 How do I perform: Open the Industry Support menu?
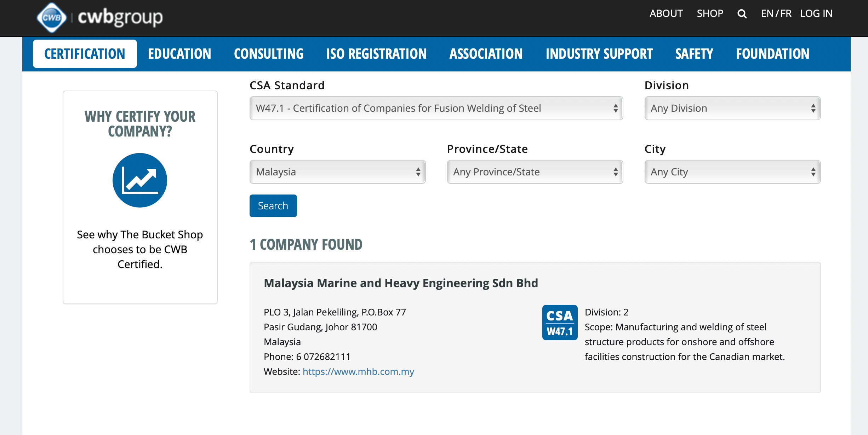599,54
